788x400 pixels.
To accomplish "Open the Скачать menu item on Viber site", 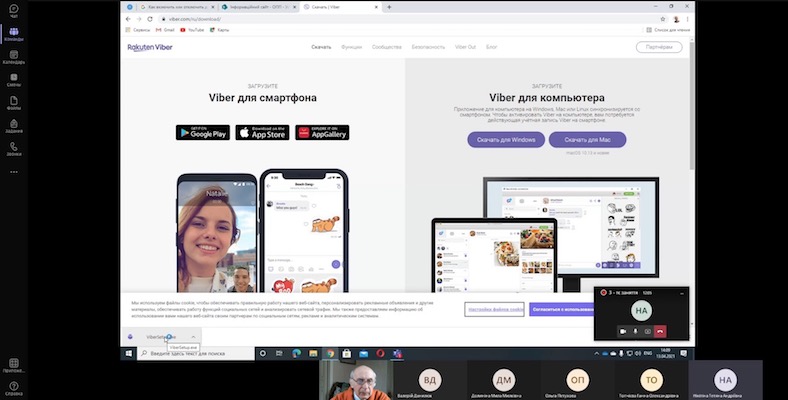I will coord(321,47).
